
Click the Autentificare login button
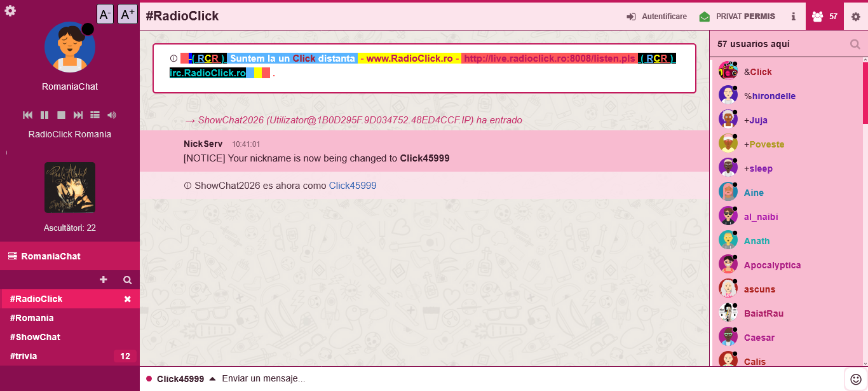656,17
